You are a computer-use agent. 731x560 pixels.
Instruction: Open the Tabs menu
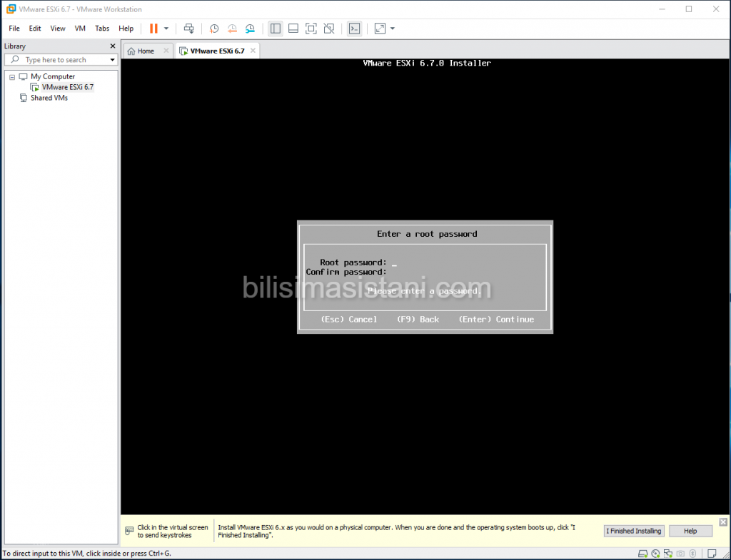click(x=101, y=29)
